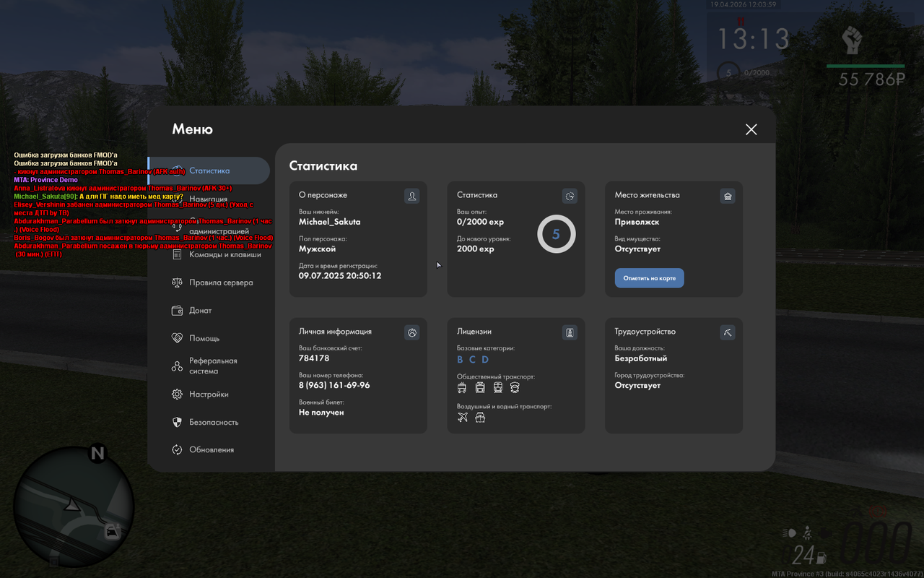
Task: Click the Мужской gender value
Action: pos(318,249)
